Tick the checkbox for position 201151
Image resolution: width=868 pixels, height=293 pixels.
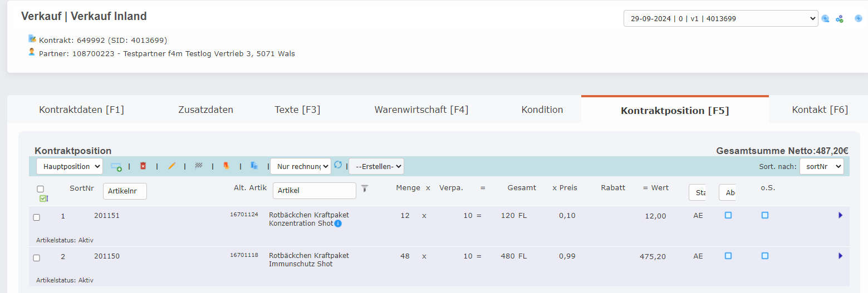37,217
